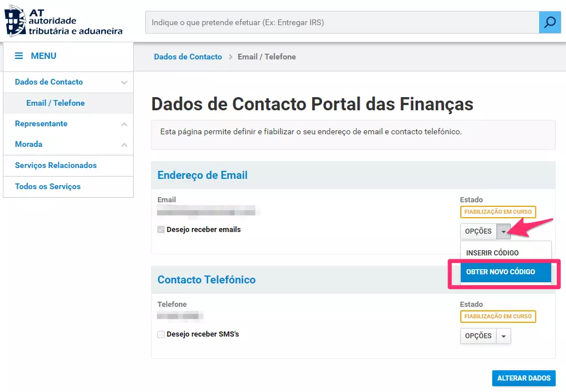
Task: Open 'Todos os Serviços' sidebar link
Action: (x=47, y=186)
